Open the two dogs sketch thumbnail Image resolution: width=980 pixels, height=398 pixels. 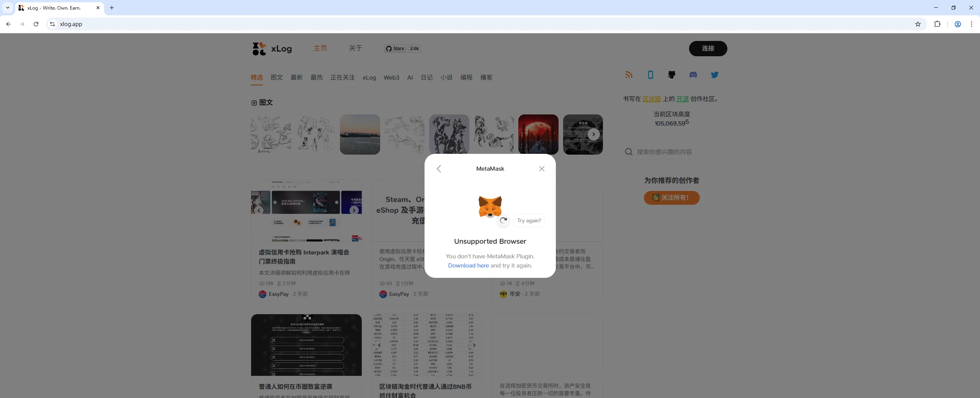(x=449, y=134)
